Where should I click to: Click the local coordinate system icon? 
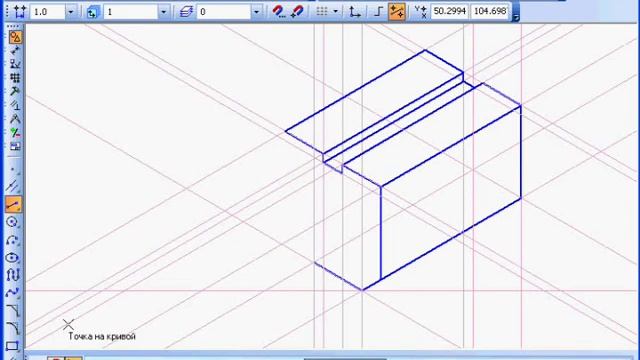(355, 11)
